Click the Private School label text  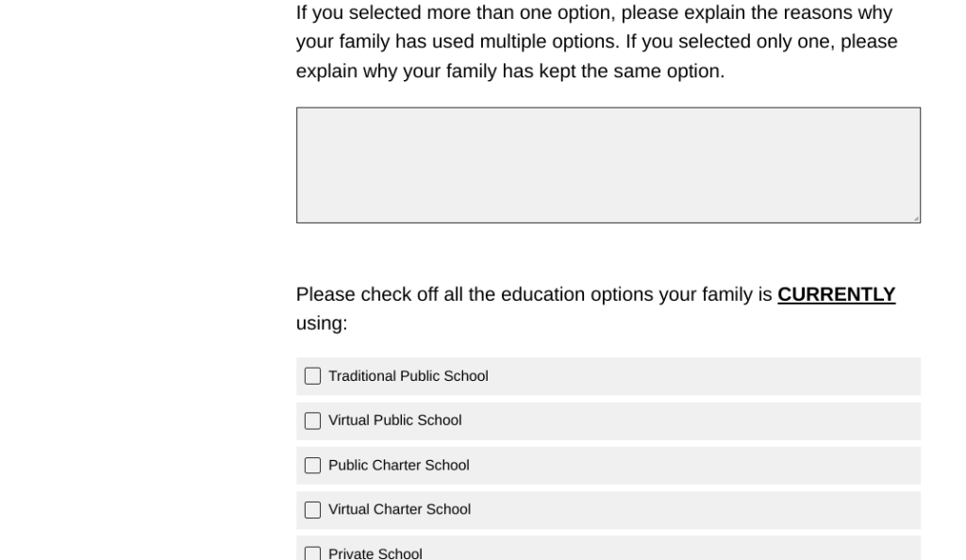click(x=375, y=553)
